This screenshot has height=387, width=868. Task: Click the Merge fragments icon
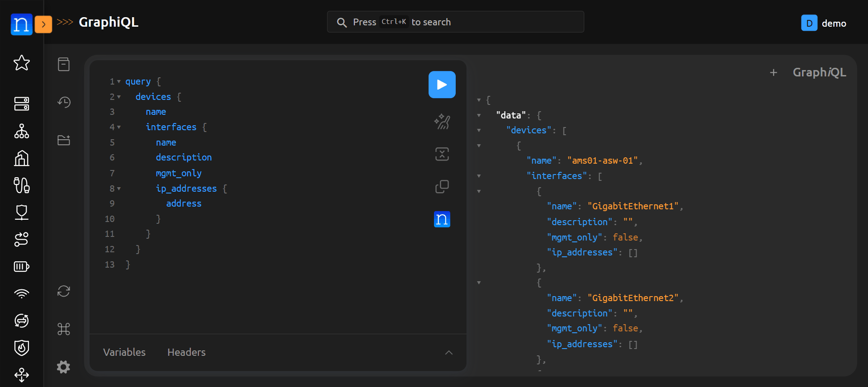pyautogui.click(x=442, y=154)
